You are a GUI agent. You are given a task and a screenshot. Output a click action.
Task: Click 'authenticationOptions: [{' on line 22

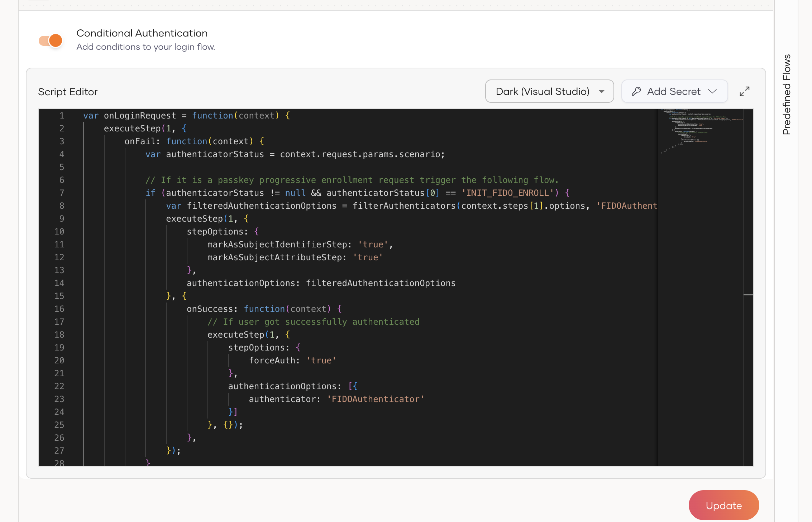point(293,386)
